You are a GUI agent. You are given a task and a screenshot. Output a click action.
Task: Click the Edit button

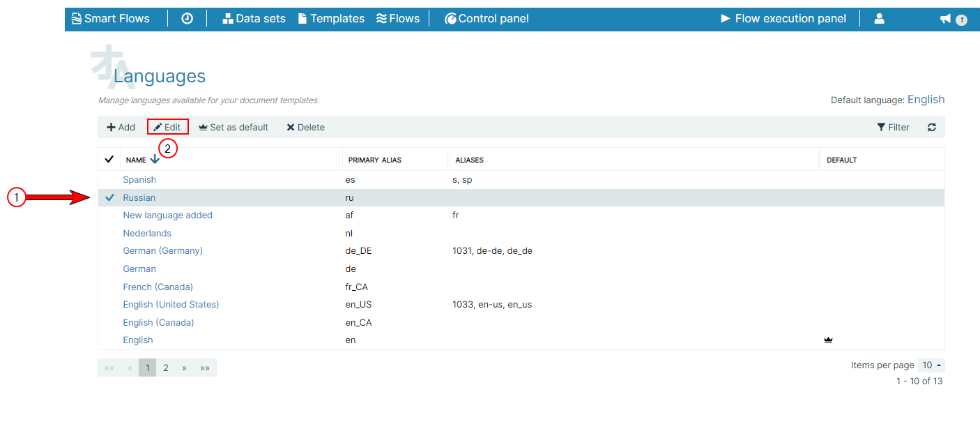coord(167,128)
